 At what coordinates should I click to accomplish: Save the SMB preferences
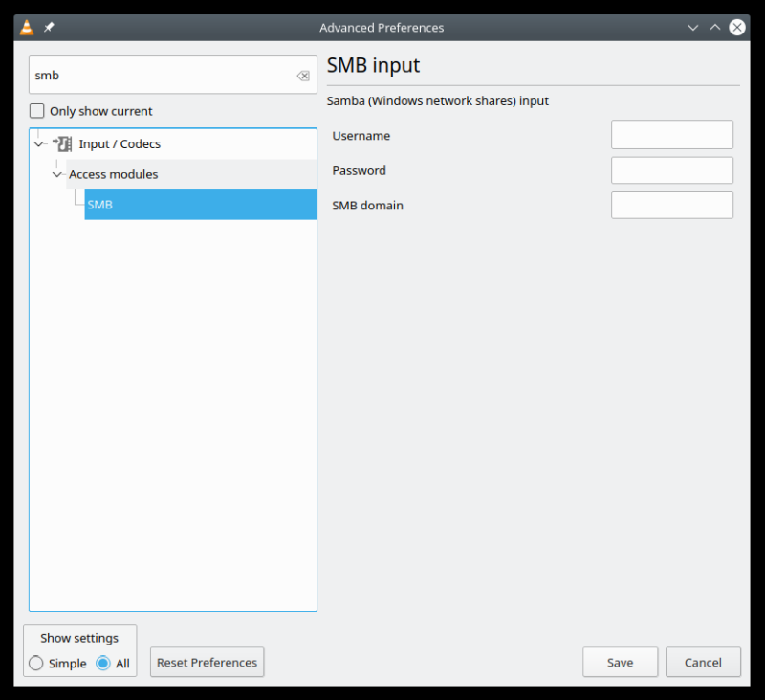pos(620,662)
